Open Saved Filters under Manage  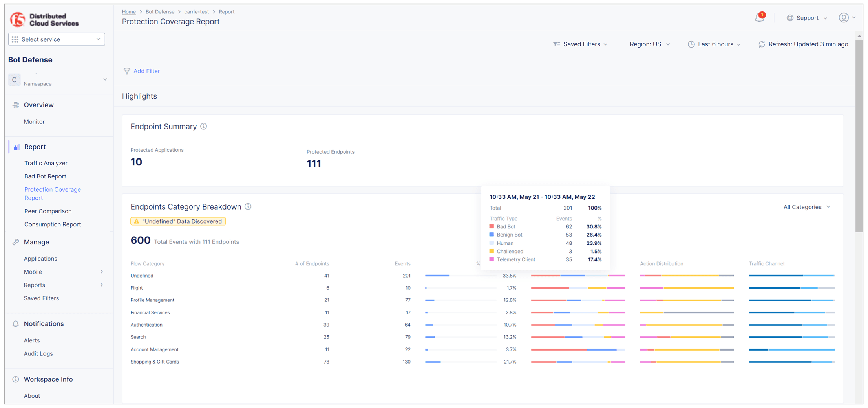coord(41,298)
